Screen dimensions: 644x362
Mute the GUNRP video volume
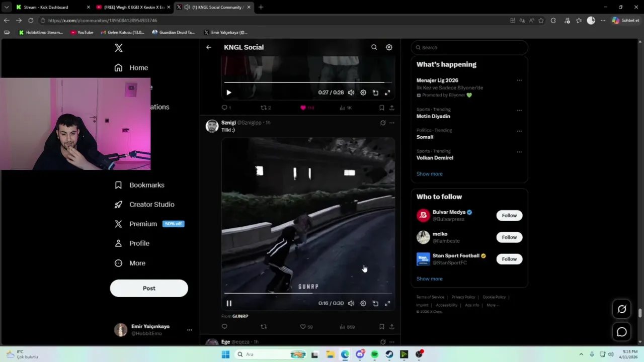[351, 303]
